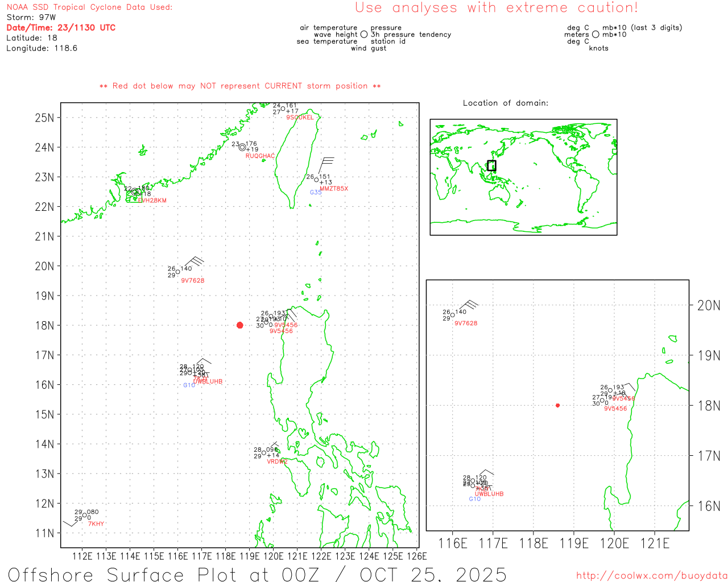Click the red storm dot on main map
728x582 pixels.
(240, 325)
